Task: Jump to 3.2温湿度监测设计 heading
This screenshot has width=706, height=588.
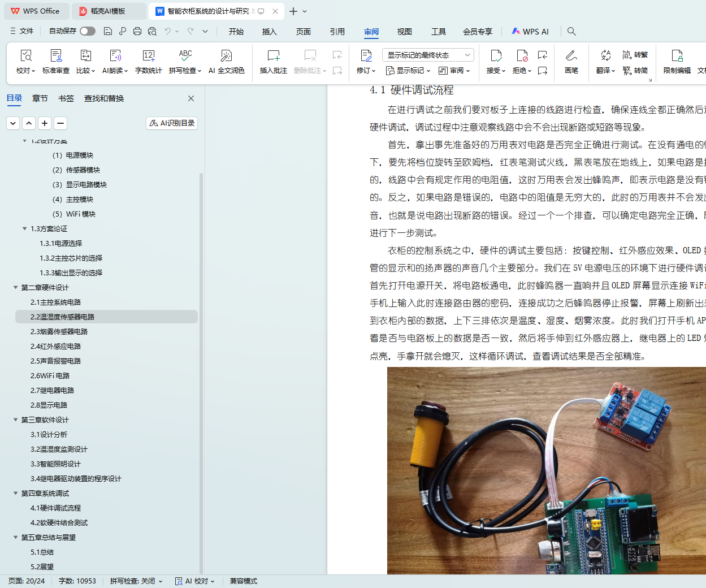Action: (x=59, y=449)
